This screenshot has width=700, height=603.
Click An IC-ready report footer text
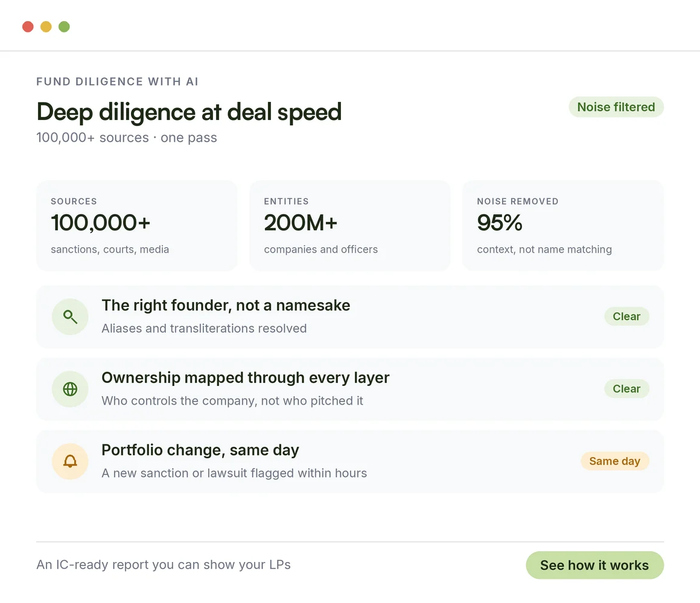164,564
